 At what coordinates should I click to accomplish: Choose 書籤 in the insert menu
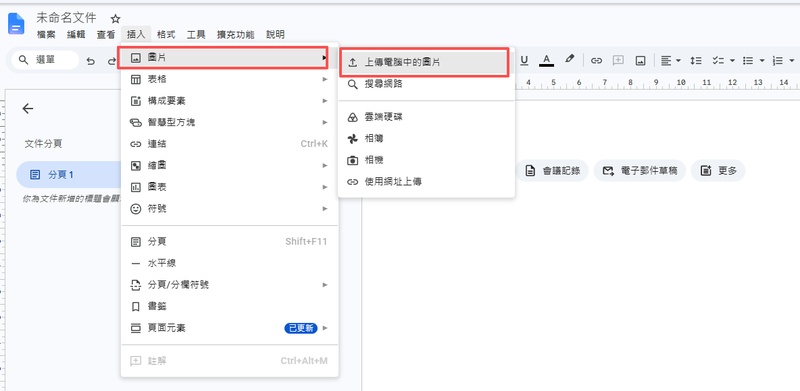[x=230, y=306]
